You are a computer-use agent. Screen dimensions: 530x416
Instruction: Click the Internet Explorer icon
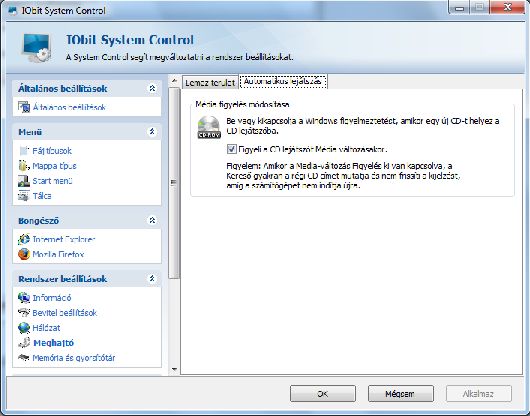(x=24, y=239)
